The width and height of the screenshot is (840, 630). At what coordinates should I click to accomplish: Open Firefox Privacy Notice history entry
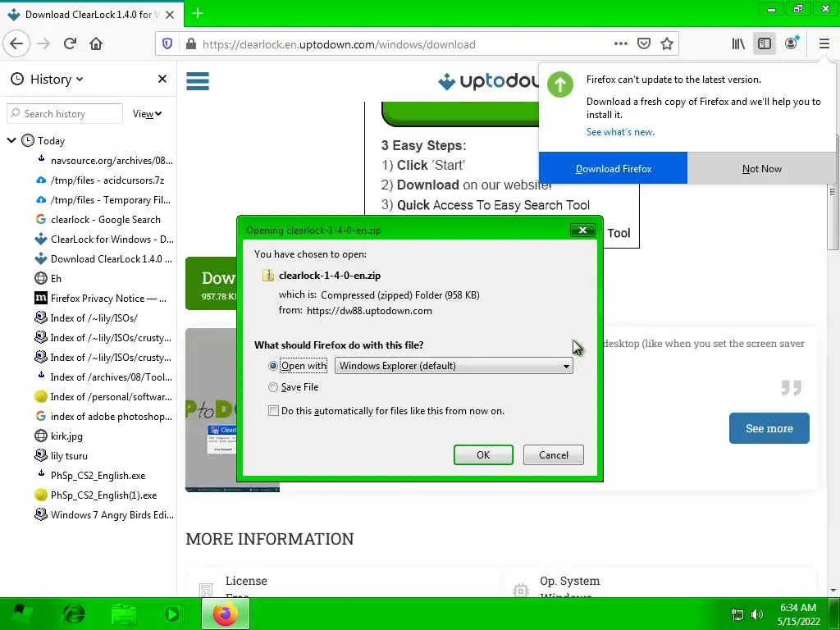coord(101,298)
